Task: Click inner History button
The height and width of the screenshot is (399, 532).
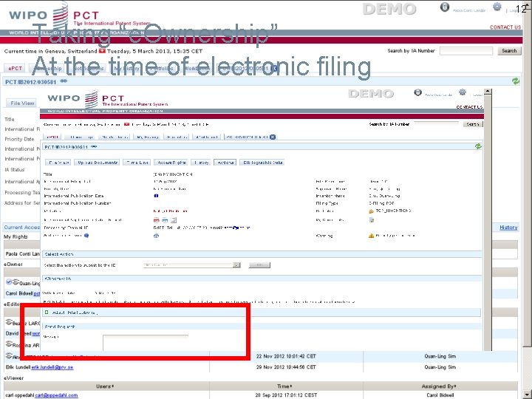Action: [x=202, y=163]
